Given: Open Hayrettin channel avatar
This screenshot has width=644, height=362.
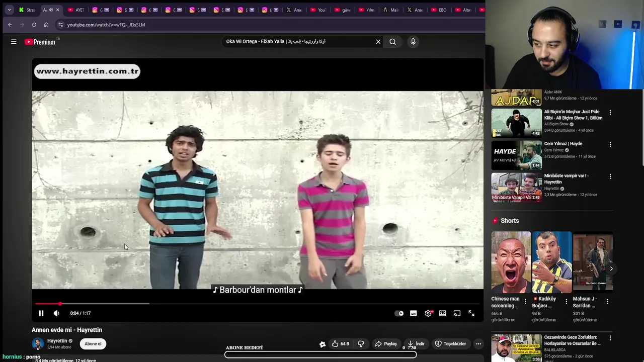Looking at the screenshot, I should pos(38,344).
